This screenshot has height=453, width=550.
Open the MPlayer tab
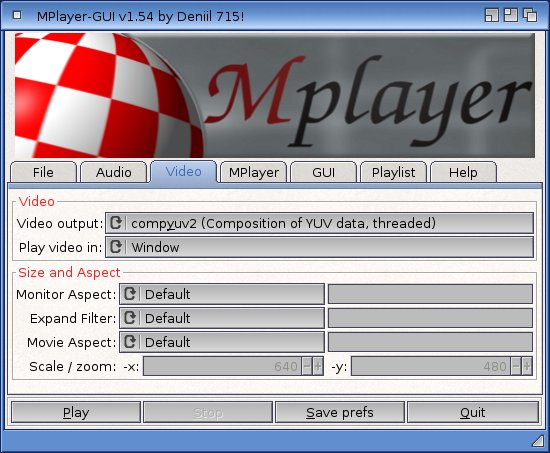point(254,172)
